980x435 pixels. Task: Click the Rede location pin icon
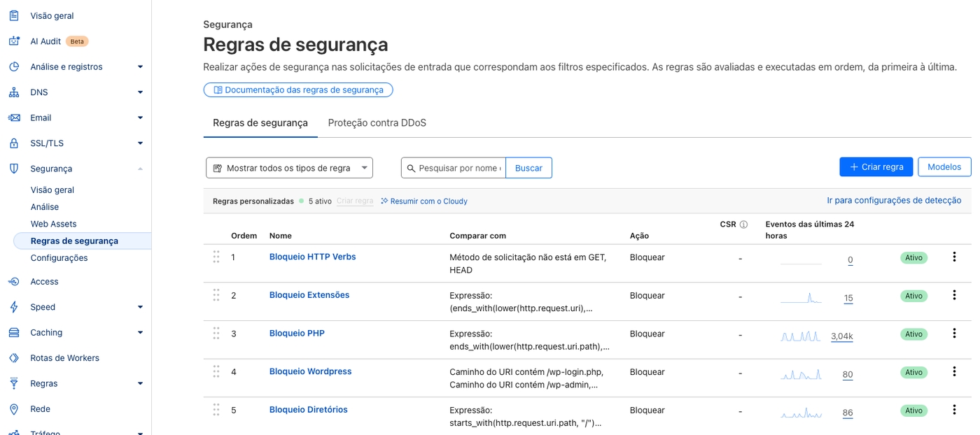[x=14, y=409]
